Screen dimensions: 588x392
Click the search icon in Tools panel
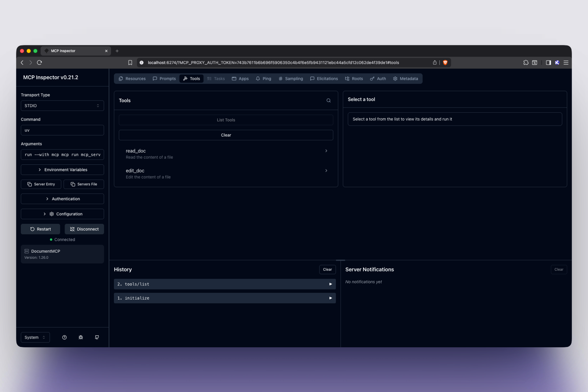(328, 100)
